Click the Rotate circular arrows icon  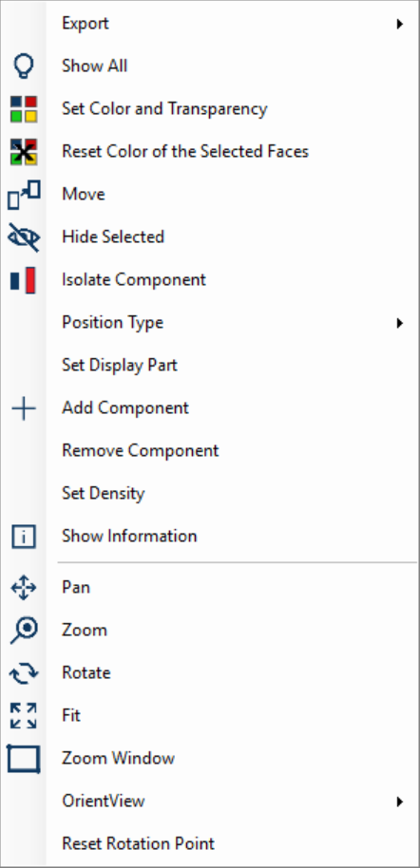24,673
